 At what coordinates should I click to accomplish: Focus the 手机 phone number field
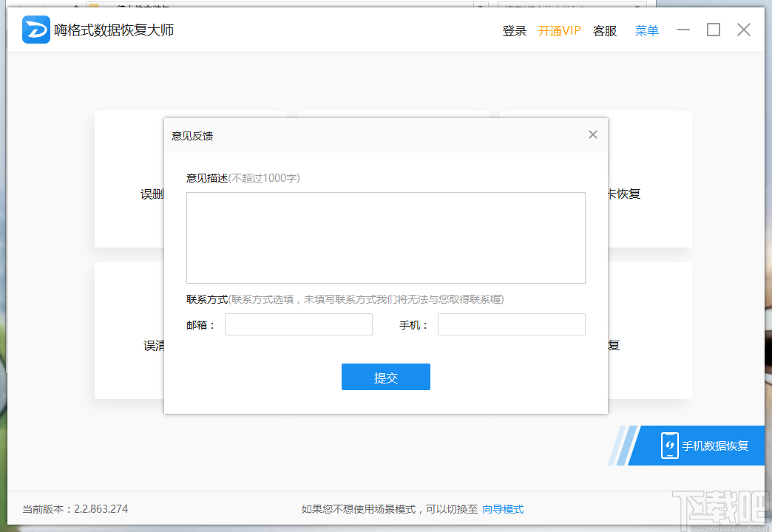click(x=512, y=324)
